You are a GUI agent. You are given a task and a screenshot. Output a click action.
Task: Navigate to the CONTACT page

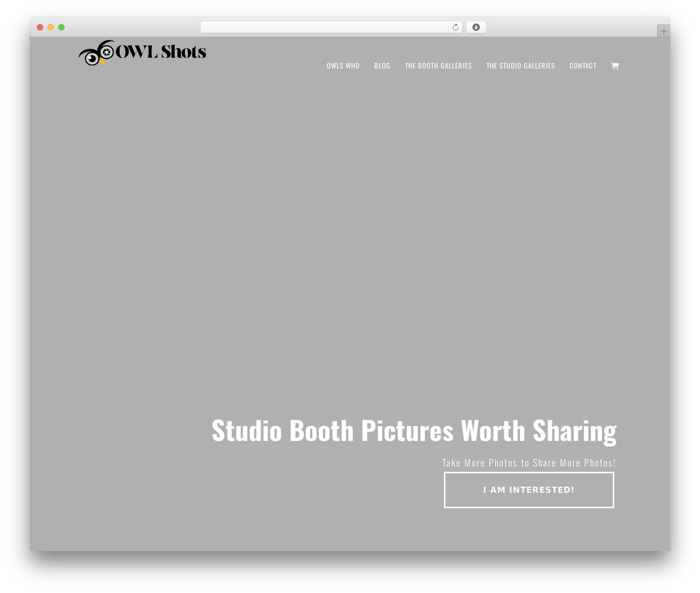click(582, 66)
